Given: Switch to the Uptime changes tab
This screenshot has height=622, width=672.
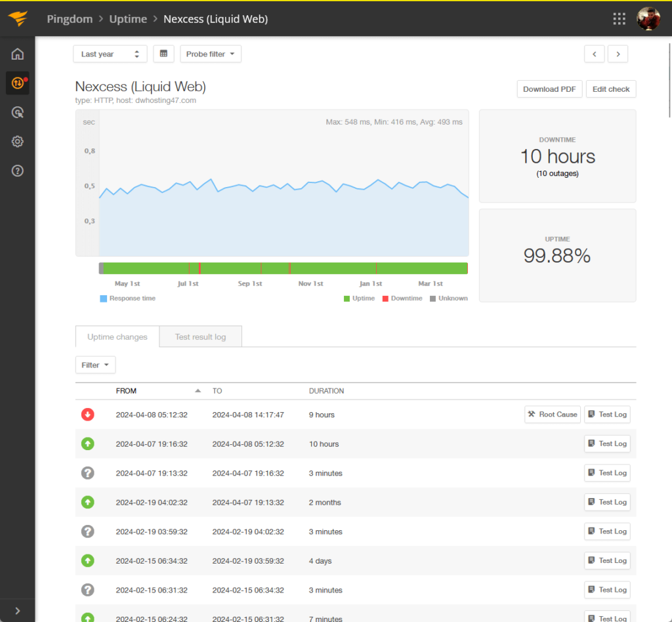Looking at the screenshot, I should tap(117, 337).
